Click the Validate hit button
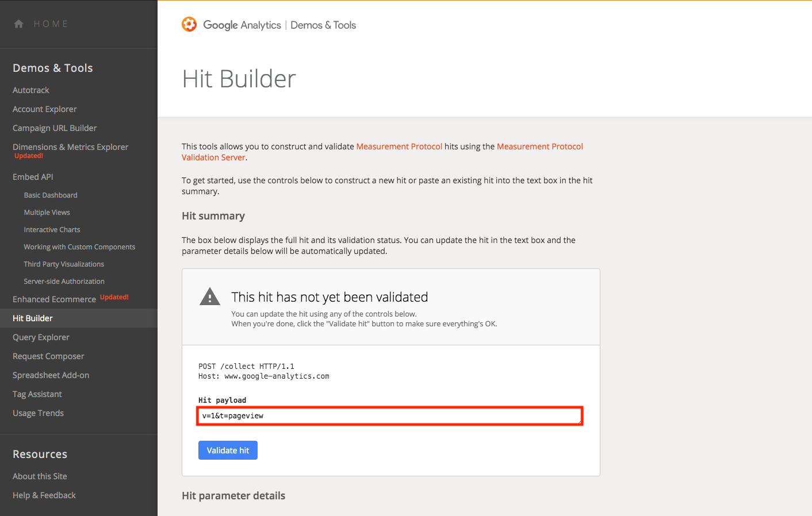 228,450
